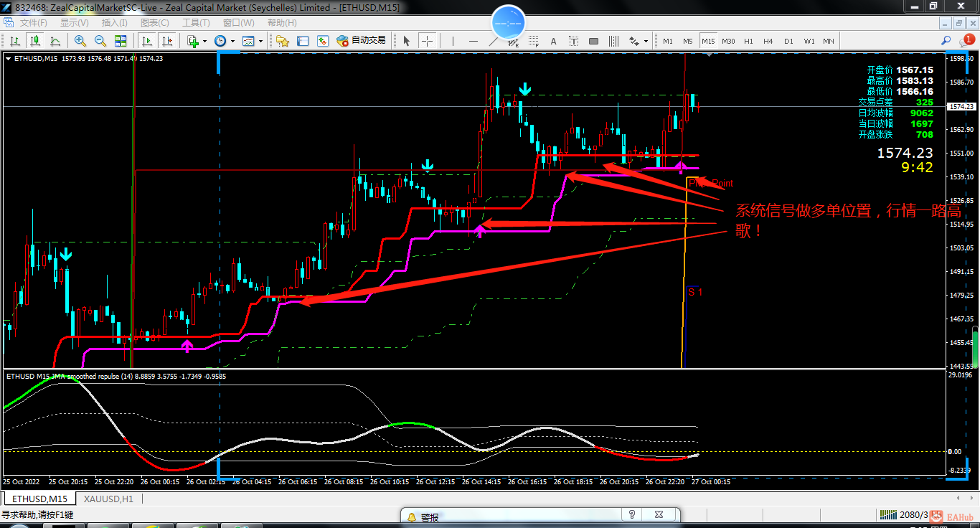Click the help button on 警报 window
980x528 pixels.
(632, 514)
